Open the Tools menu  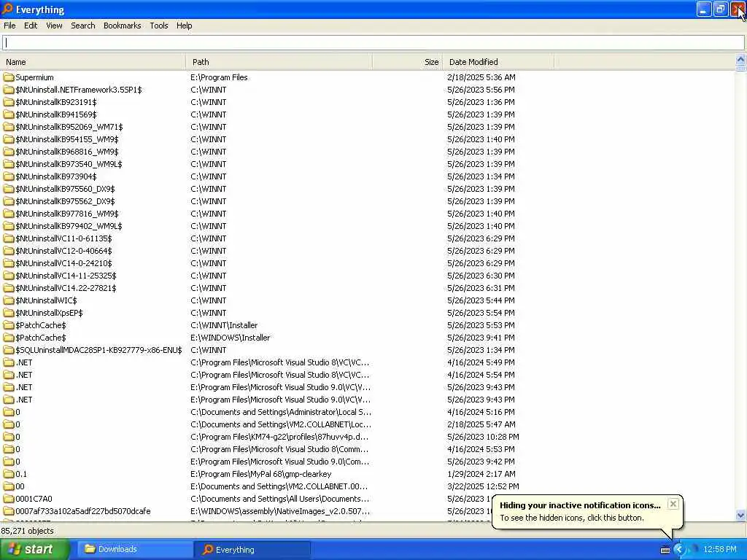(158, 26)
